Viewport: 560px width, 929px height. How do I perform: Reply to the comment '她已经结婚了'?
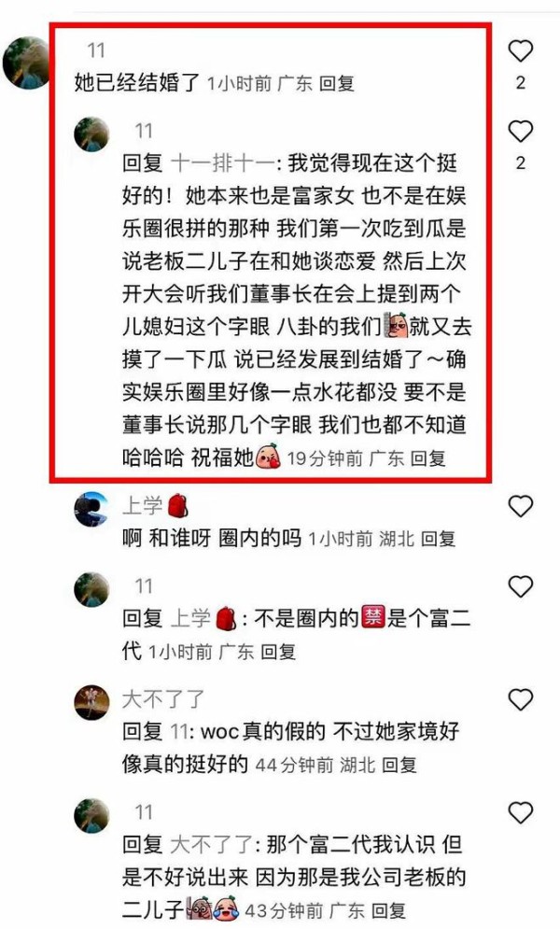point(337,83)
